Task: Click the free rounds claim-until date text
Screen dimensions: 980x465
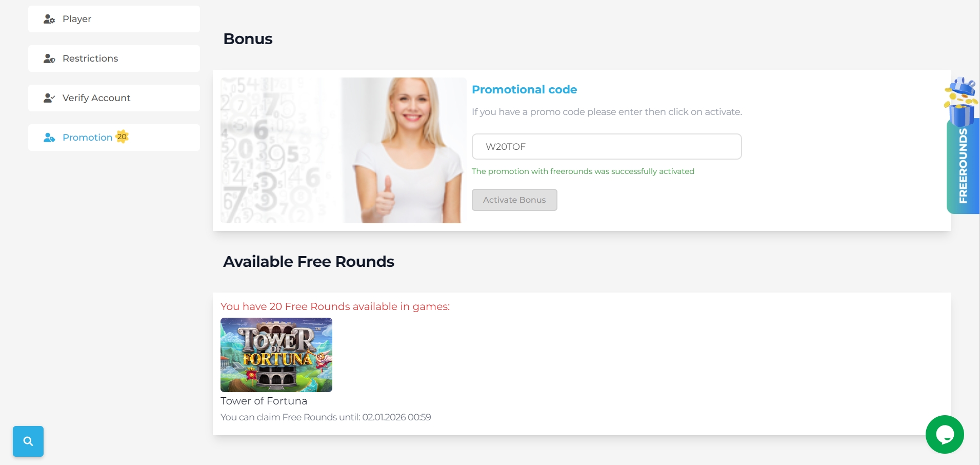Action: pos(326,417)
